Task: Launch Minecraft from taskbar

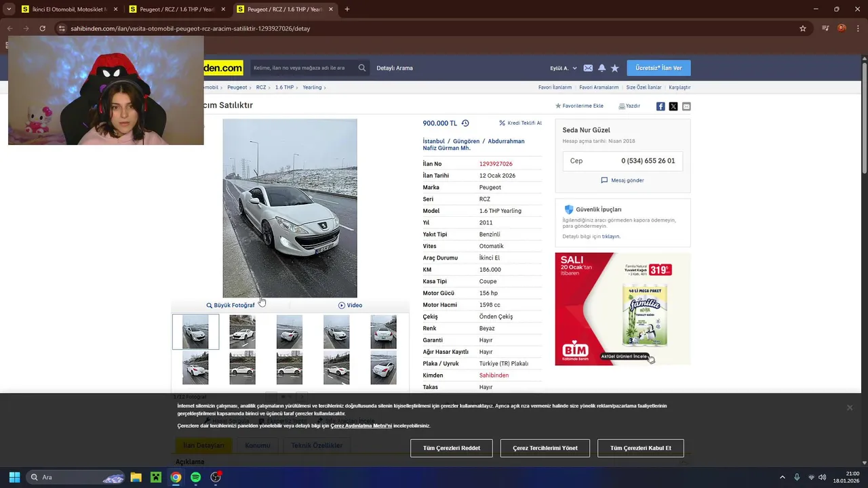Action: click(x=156, y=477)
